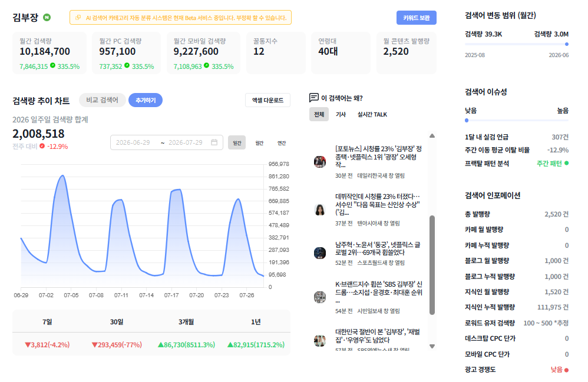Click the green N badge beside 김부장

47,17
